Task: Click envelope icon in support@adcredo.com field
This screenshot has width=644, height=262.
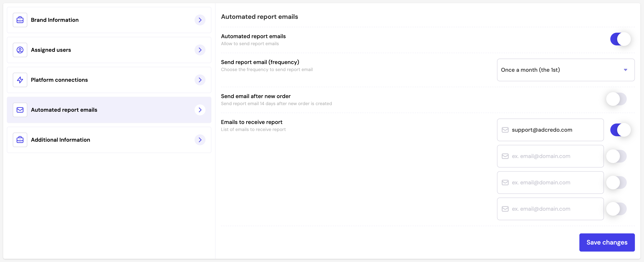Action: coord(505,130)
